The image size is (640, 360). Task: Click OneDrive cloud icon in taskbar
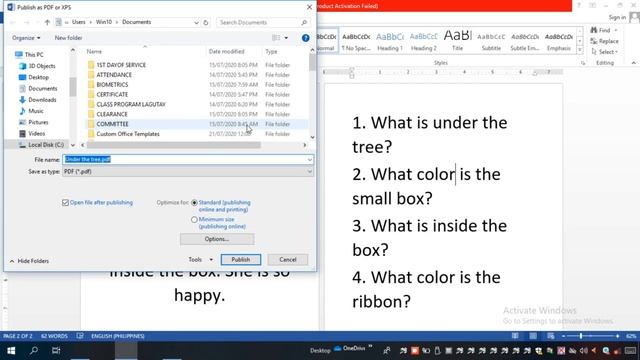click(x=338, y=349)
